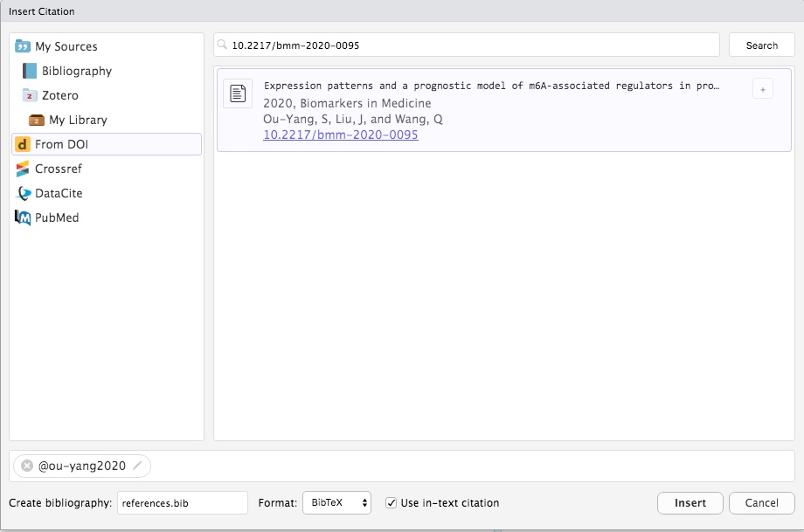
Task: Open the 10.2217/bmm-2020-0095 DOI link
Action: click(x=340, y=135)
